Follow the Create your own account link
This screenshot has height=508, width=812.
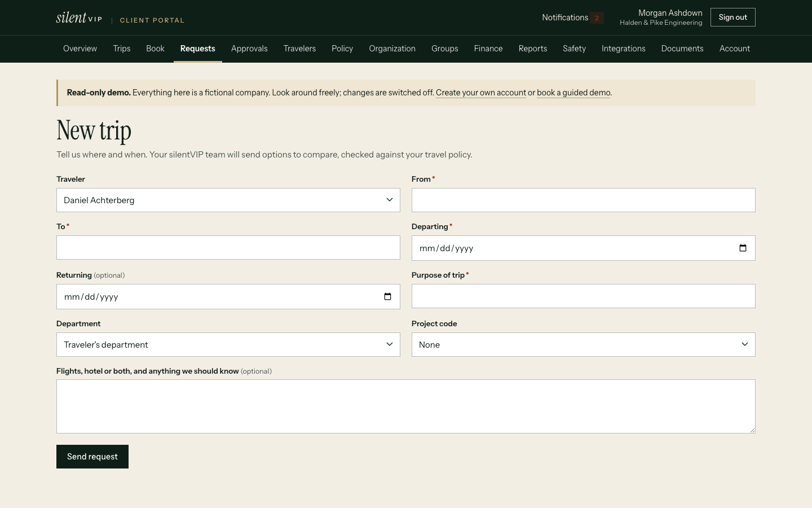click(x=481, y=93)
